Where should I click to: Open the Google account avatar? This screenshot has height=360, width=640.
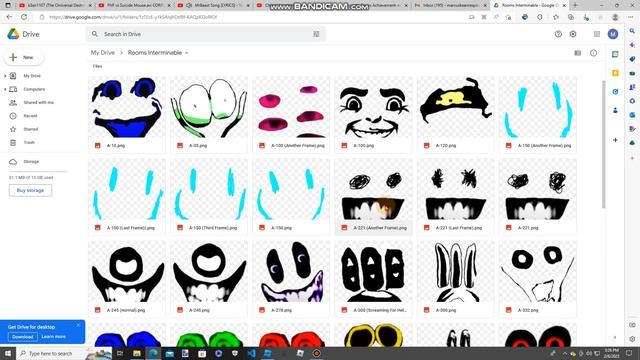click(x=613, y=34)
